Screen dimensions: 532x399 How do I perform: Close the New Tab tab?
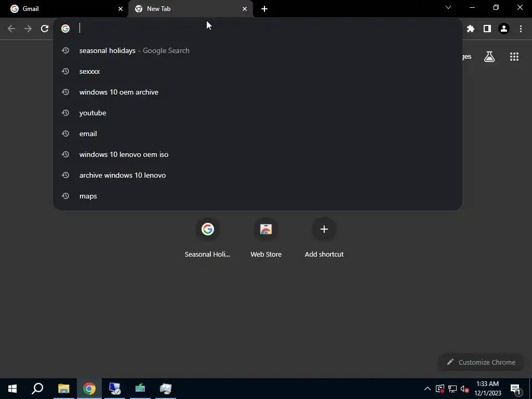[x=245, y=9]
